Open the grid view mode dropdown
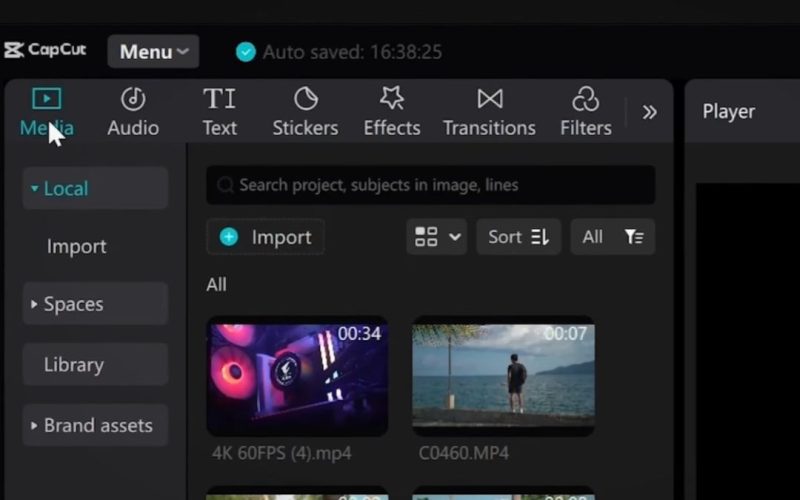Screen dimensions: 800x500 (437, 237)
